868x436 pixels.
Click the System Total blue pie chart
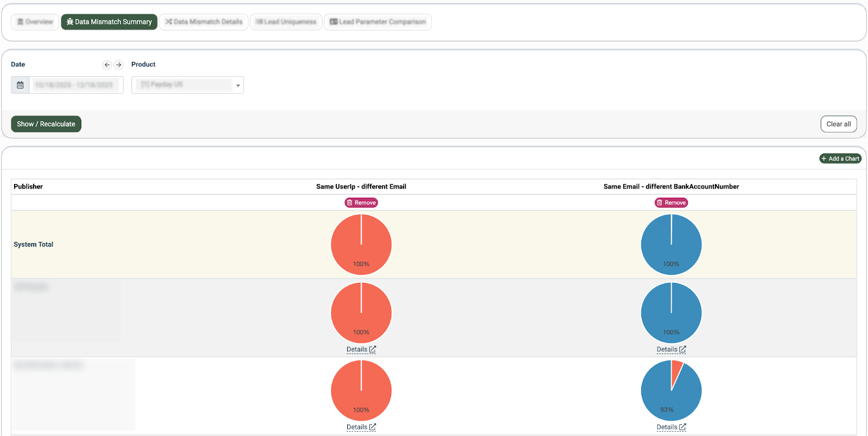pos(671,244)
